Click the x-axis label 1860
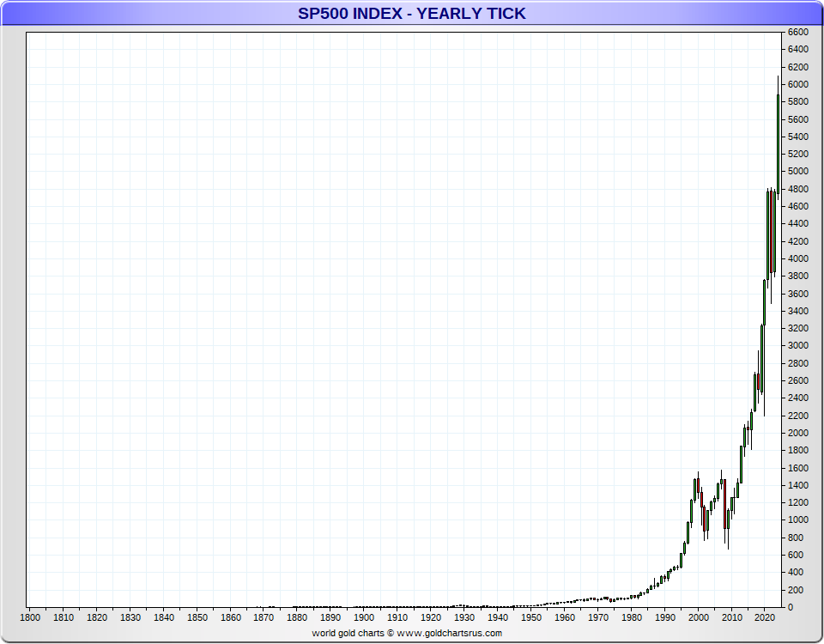The height and width of the screenshot is (644, 824). 231,617
